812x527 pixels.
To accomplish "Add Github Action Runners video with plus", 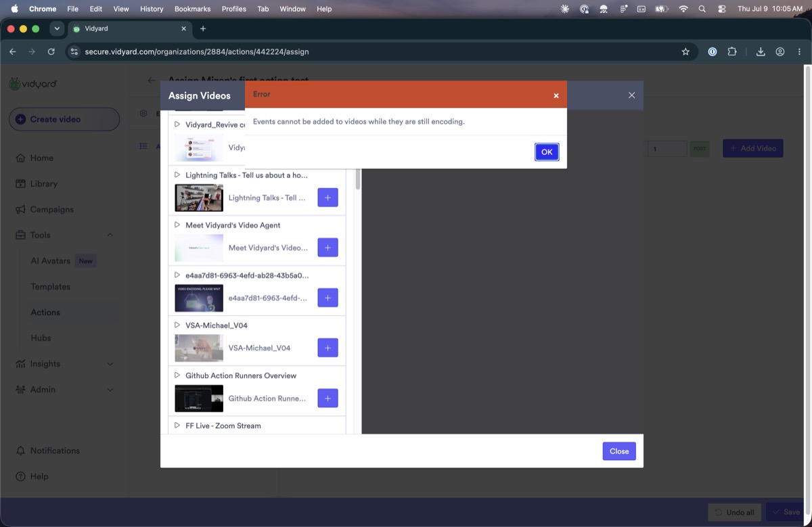I will [x=328, y=398].
